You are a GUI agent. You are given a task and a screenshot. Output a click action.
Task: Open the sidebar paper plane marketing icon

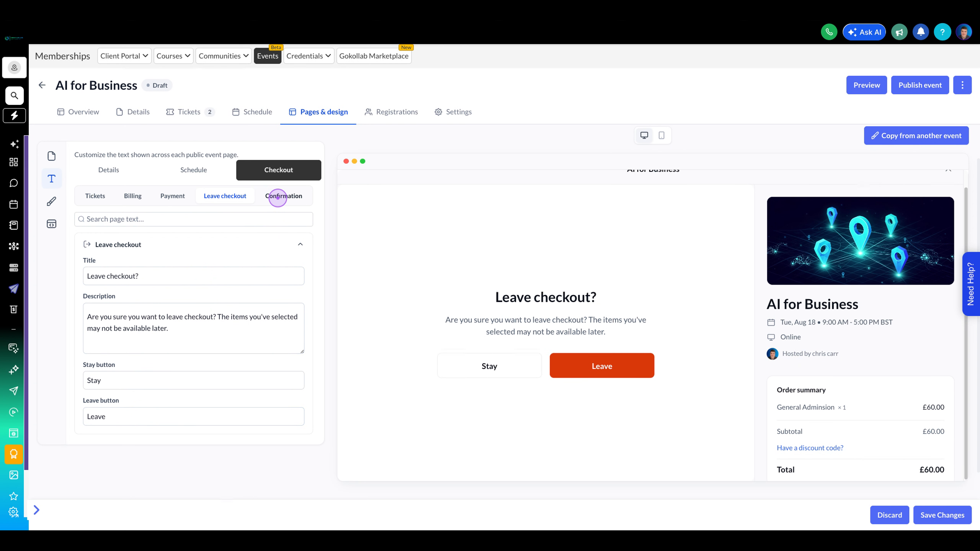coord(14,289)
